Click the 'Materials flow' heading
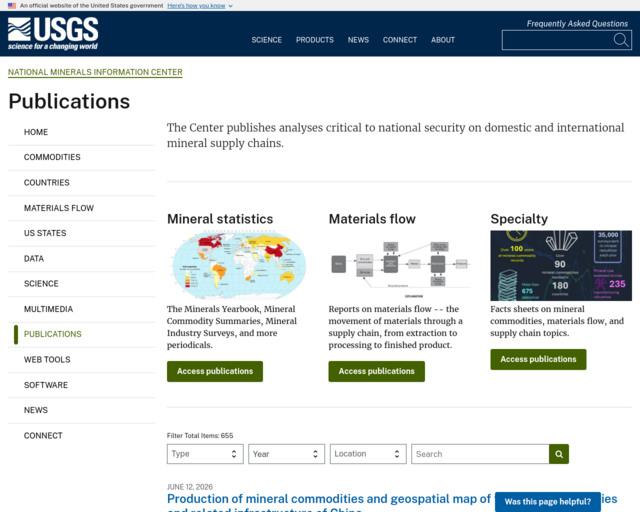Screen dimensions: 640x512 (x=372, y=219)
